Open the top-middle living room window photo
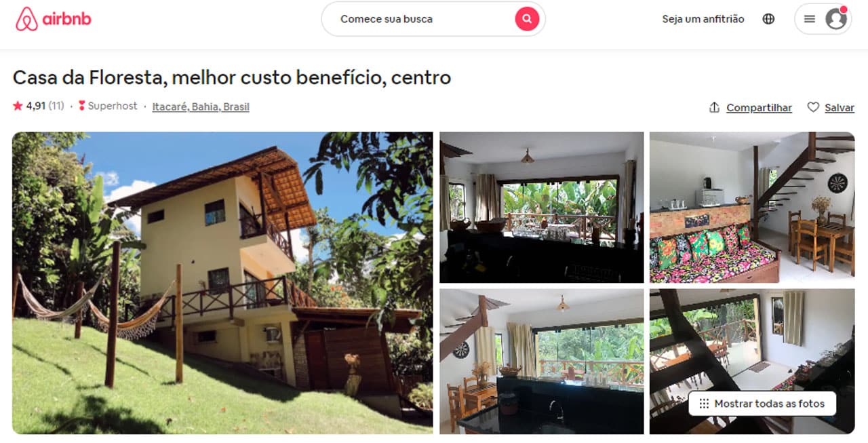This screenshot has width=868, height=443. [542, 208]
